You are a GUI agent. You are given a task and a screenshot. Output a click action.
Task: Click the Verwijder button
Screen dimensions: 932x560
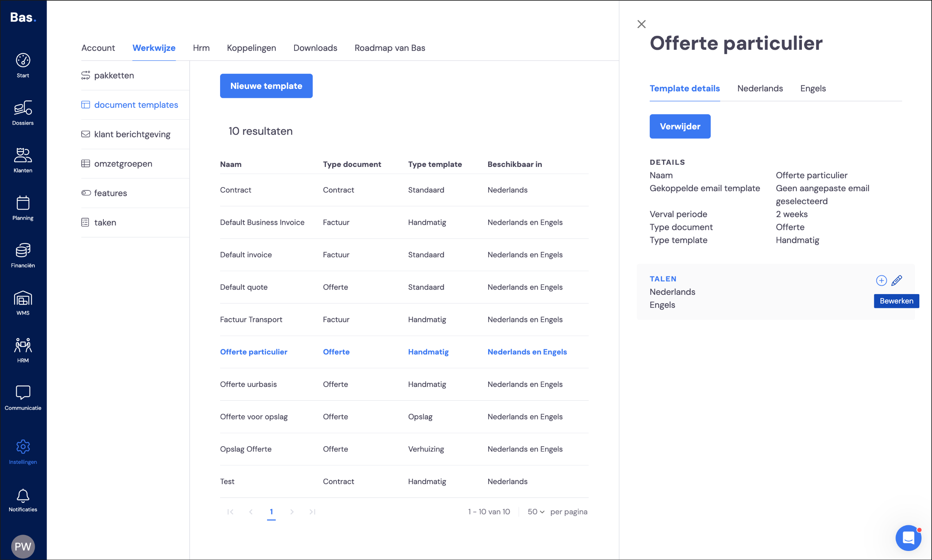pos(680,126)
